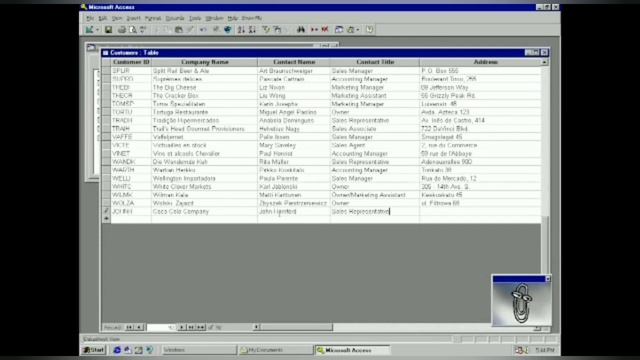Add a New Record from toolbar
Image resolution: width=640 pixels, height=360 pixels.
[x=314, y=30]
